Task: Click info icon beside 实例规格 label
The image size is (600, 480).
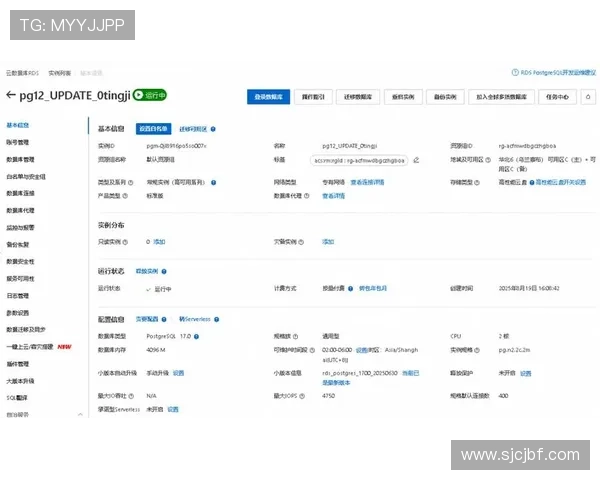Action: [477, 350]
